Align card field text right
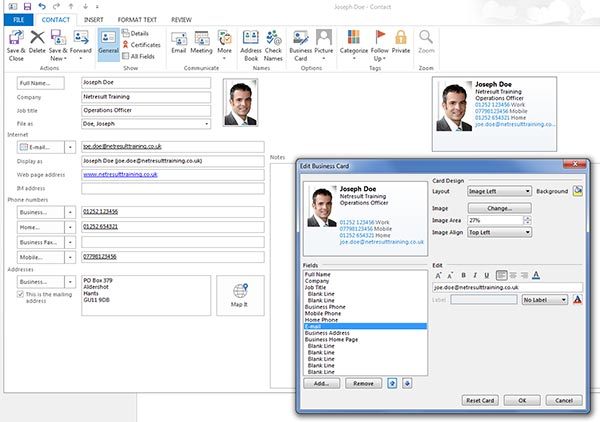The image size is (600, 422). pos(524,275)
